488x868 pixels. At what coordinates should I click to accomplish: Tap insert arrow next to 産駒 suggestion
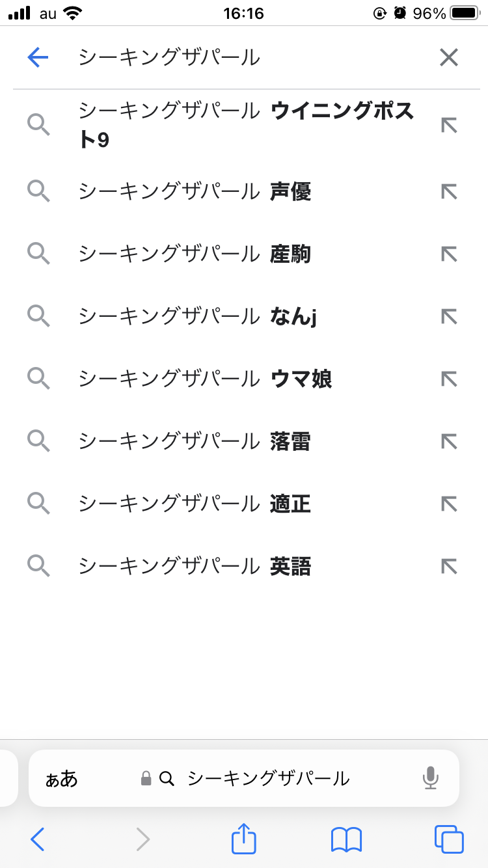[449, 254]
